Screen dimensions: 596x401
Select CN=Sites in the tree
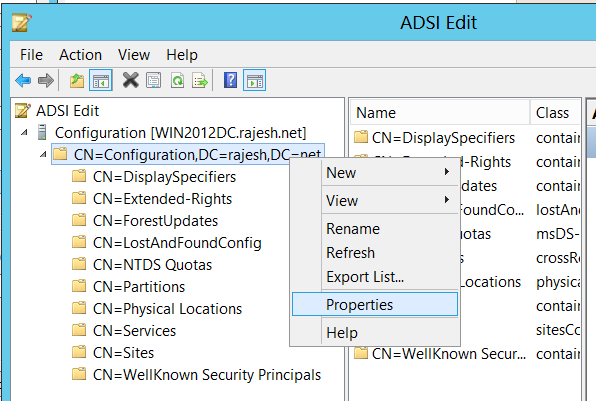[x=123, y=353]
